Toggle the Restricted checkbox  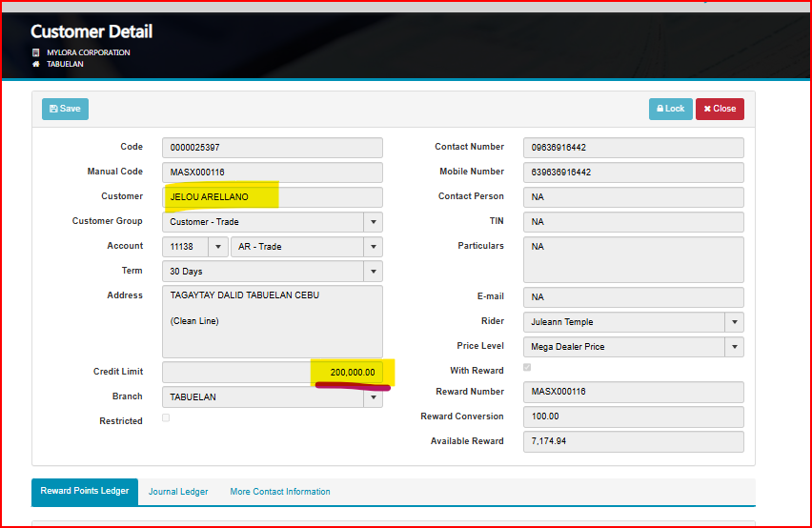tap(166, 418)
